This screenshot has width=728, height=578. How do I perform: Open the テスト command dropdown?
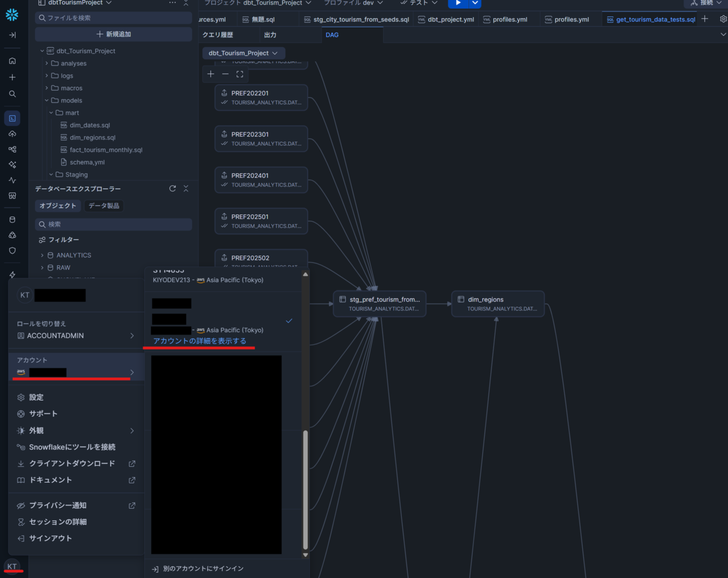420,3
